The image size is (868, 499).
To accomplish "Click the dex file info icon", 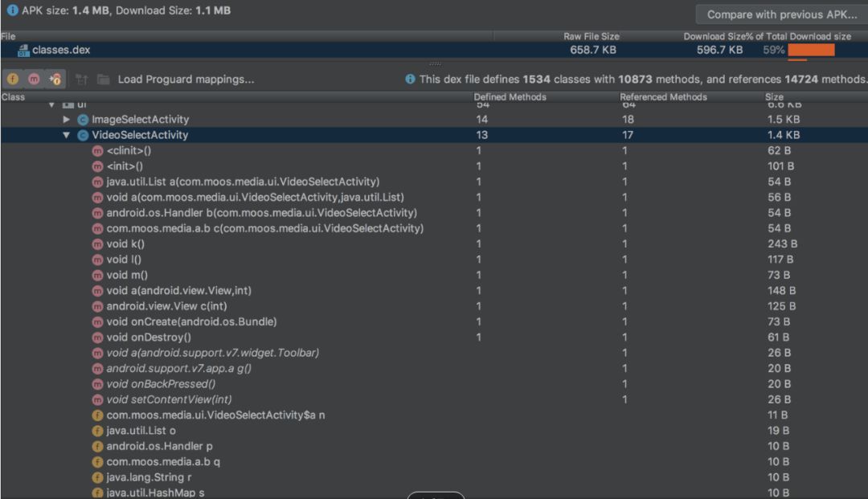I will coord(410,79).
